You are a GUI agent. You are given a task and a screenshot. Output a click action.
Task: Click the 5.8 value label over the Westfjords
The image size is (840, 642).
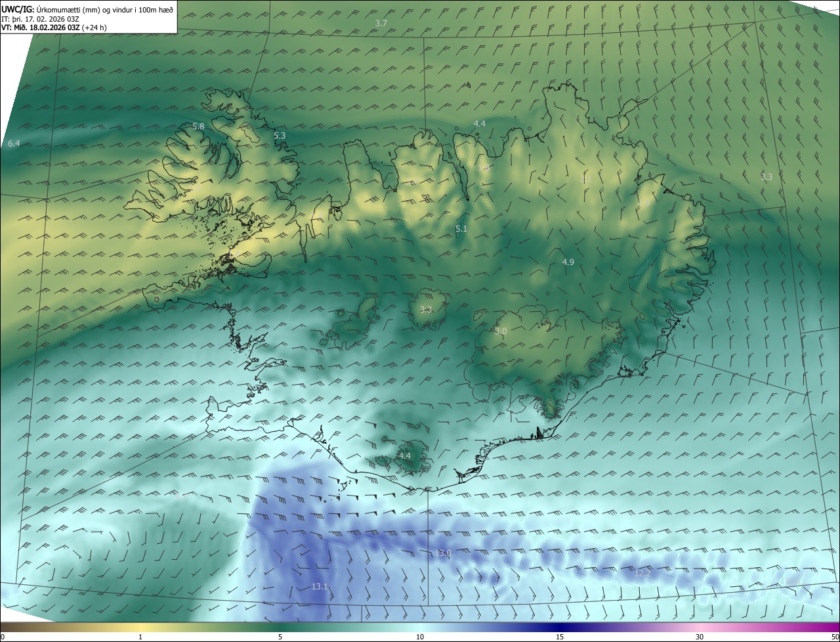(x=198, y=126)
